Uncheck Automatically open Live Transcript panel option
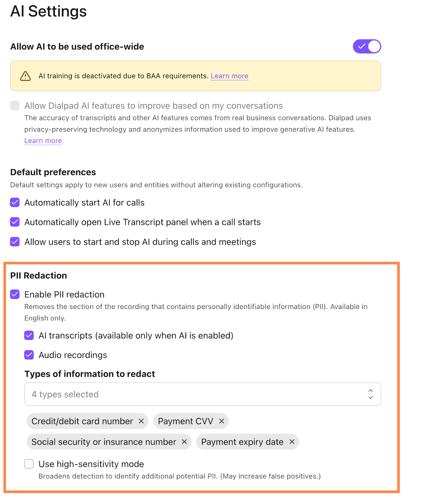Image resolution: width=425 pixels, height=504 pixels. pyautogui.click(x=14, y=222)
